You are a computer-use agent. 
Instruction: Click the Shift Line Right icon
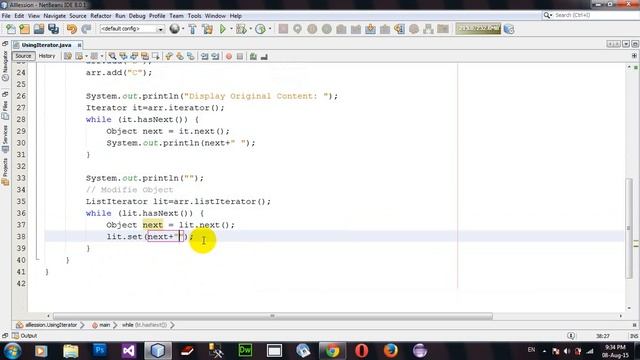[x=215, y=56]
